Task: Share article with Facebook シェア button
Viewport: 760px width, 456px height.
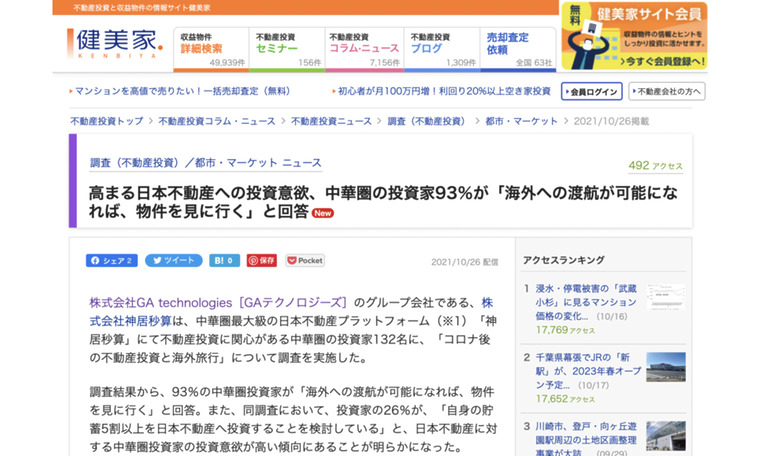Action: 111,260
